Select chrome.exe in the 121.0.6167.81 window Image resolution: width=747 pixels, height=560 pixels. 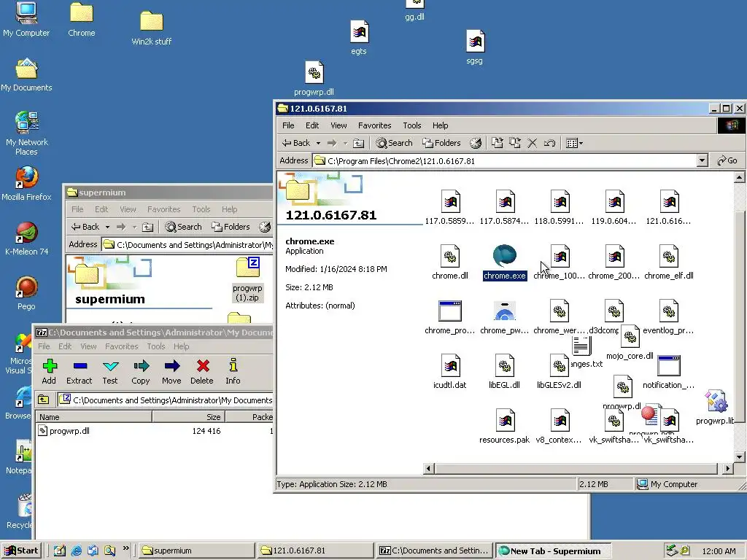pyautogui.click(x=505, y=262)
